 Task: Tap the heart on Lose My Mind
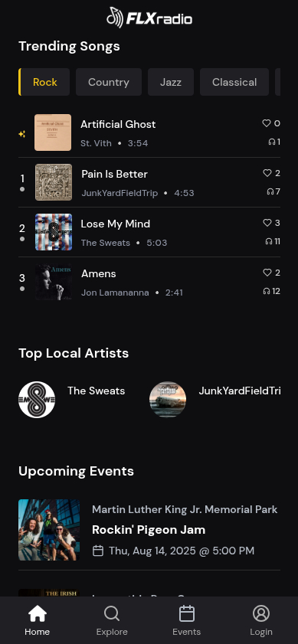[x=267, y=223]
